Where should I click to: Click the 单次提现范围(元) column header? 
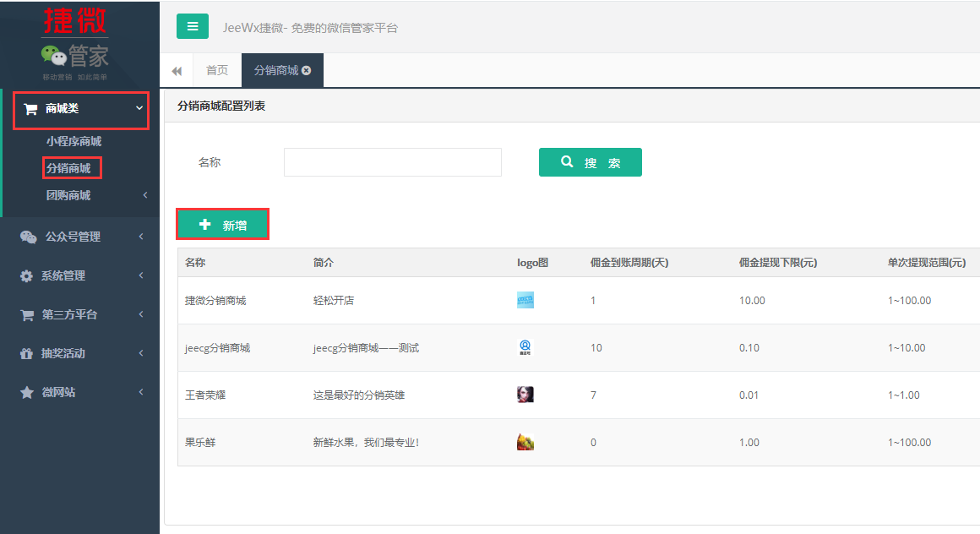927,263
